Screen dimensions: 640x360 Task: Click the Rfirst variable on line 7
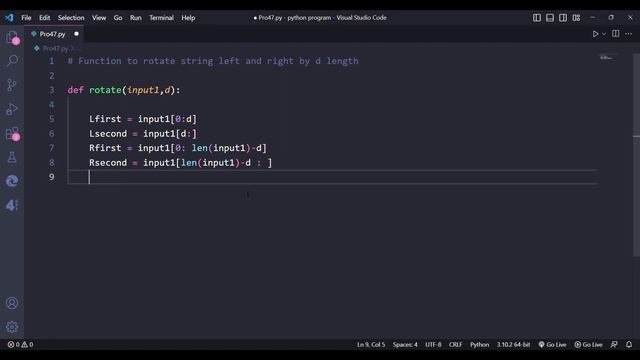(105, 148)
